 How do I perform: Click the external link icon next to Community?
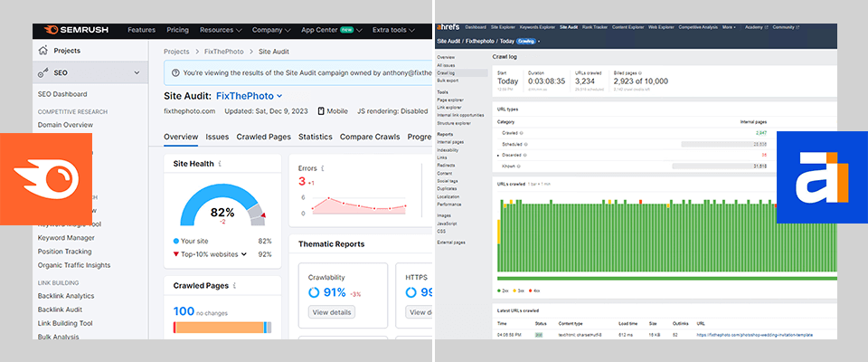tap(798, 27)
